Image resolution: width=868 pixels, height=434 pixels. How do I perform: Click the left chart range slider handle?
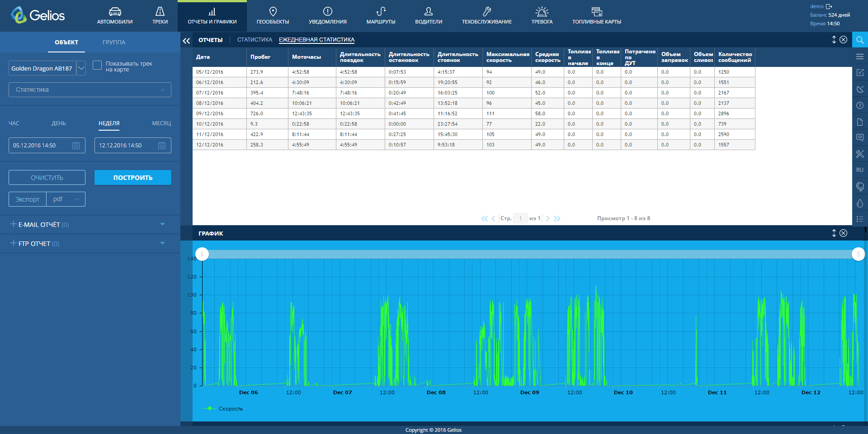202,254
